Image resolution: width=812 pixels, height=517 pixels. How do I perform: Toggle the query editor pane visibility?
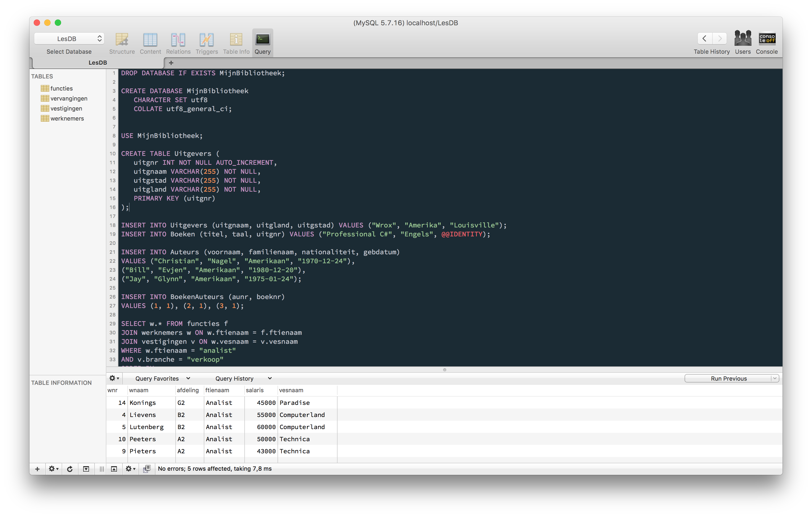click(114, 469)
